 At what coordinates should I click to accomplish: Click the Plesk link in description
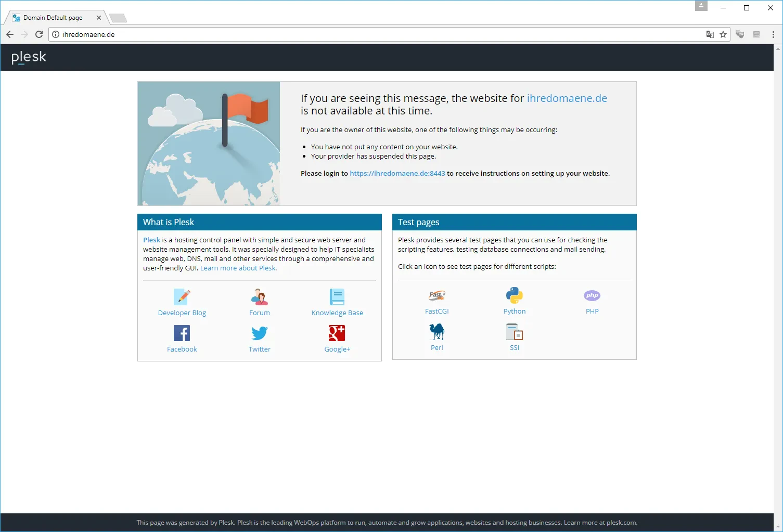pos(152,240)
